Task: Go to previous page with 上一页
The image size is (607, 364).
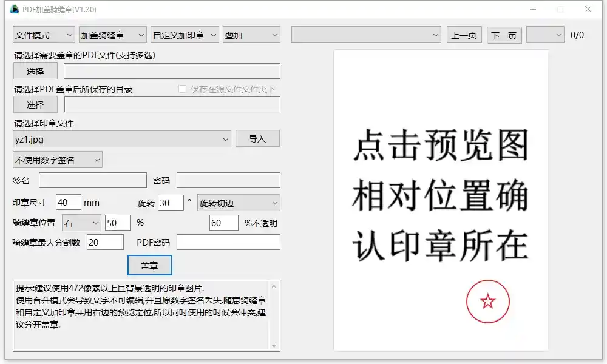Action: (x=464, y=35)
